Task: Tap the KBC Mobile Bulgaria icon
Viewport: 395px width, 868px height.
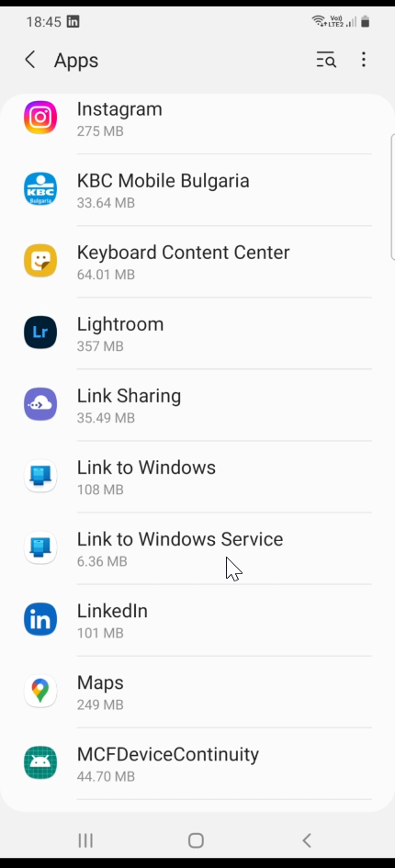Action: 39,189
